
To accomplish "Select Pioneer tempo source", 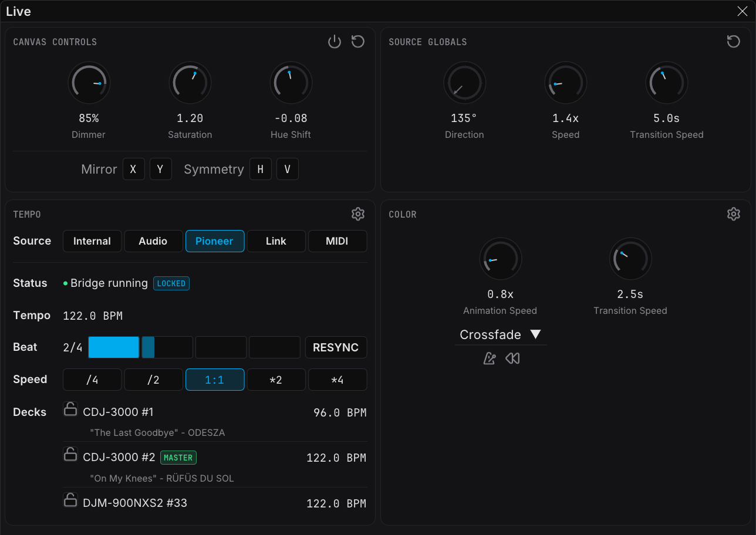I will pos(215,241).
